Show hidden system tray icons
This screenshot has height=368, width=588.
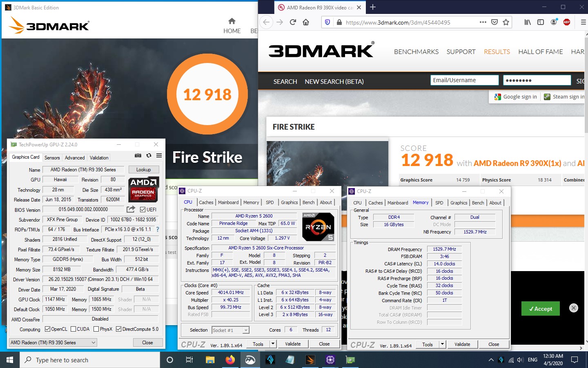(491, 360)
